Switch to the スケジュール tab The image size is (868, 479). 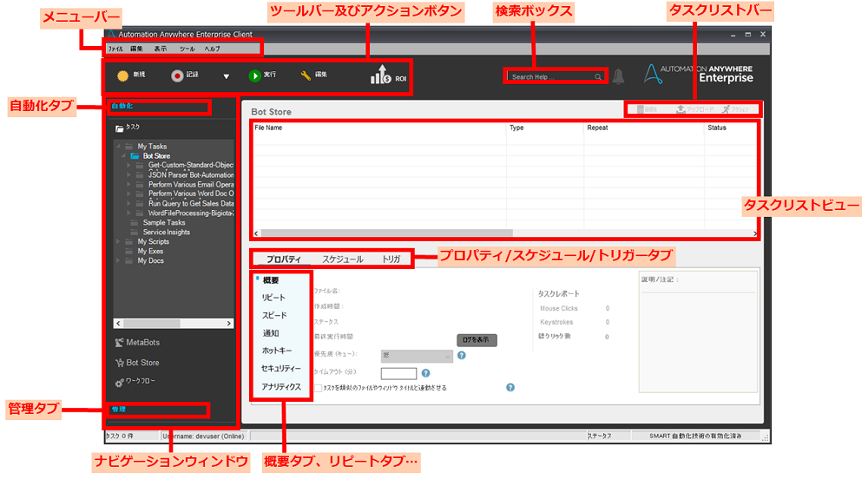tap(343, 259)
